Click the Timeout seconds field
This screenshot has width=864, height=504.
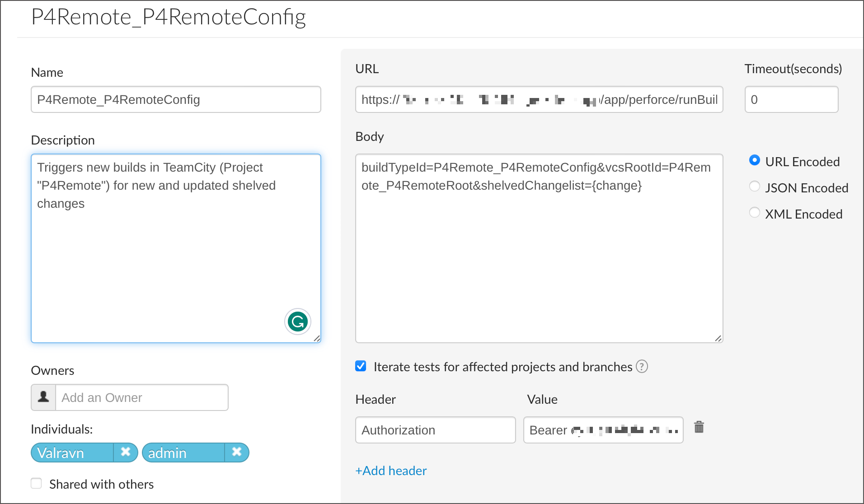(791, 99)
